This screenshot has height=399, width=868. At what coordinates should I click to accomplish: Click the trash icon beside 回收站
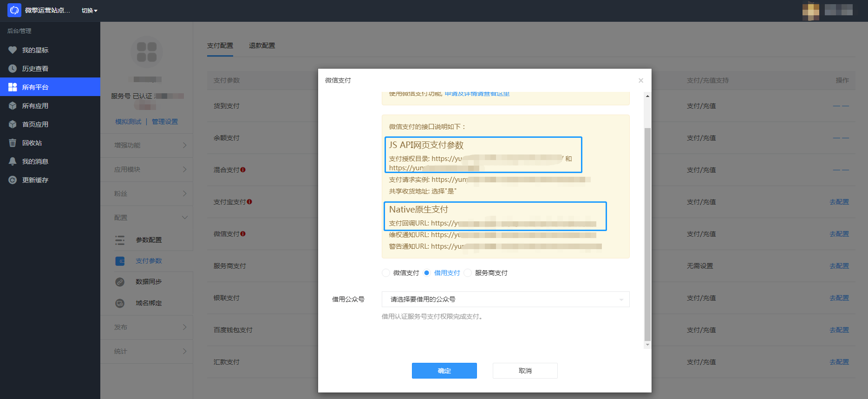click(13, 143)
